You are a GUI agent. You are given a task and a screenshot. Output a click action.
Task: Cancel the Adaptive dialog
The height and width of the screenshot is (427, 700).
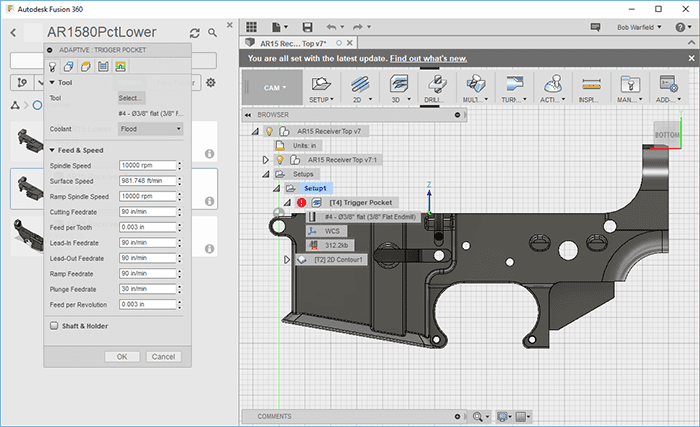click(x=163, y=356)
